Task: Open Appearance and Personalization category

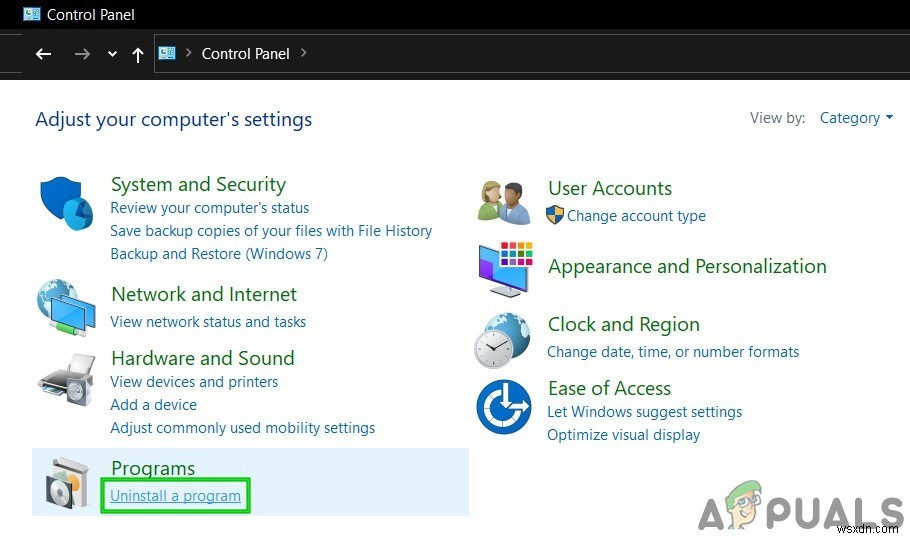Action: click(x=687, y=266)
